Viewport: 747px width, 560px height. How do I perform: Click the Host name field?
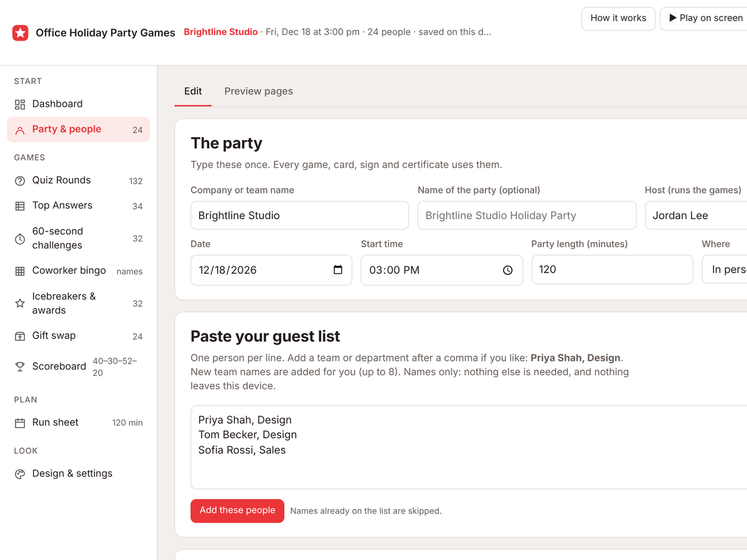(x=696, y=215)
